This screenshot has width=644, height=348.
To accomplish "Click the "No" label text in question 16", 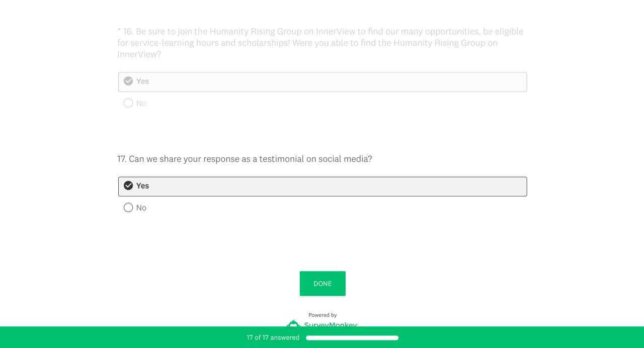I will (x=141, y=103).
